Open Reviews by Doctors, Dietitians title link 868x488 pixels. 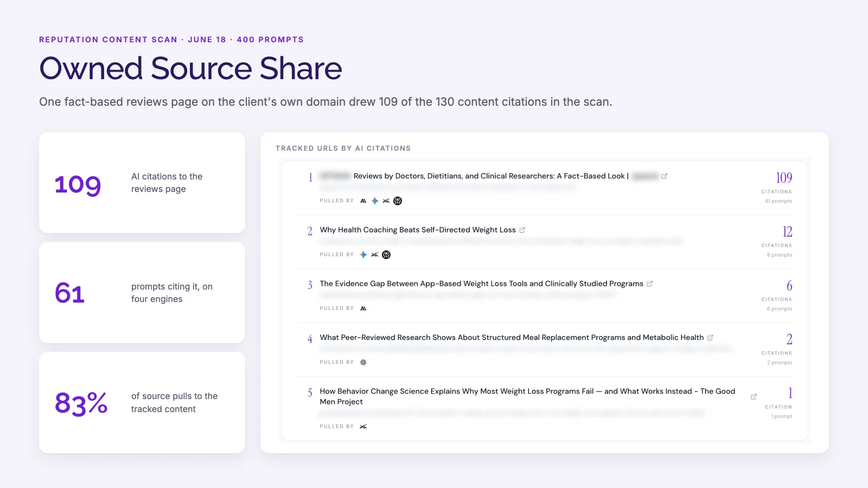[x=491, y=176]
